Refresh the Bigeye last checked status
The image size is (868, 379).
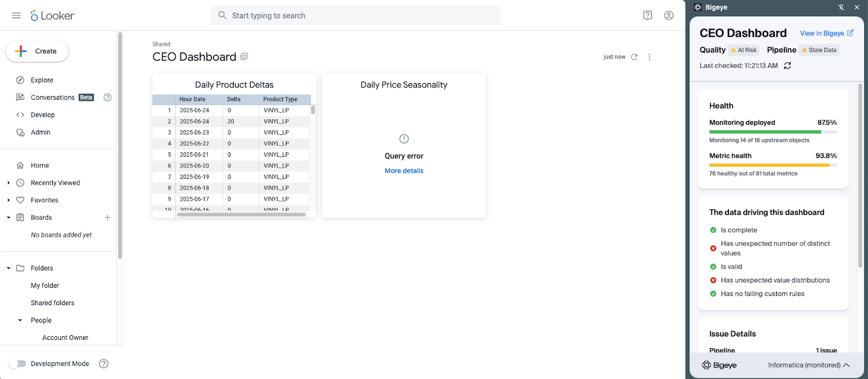(x=787, y=66)
